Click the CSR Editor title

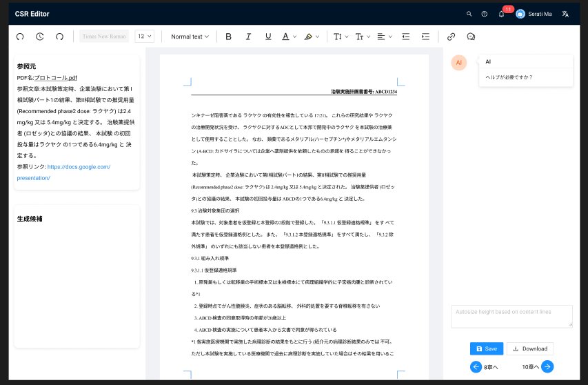tap(32, 14)
